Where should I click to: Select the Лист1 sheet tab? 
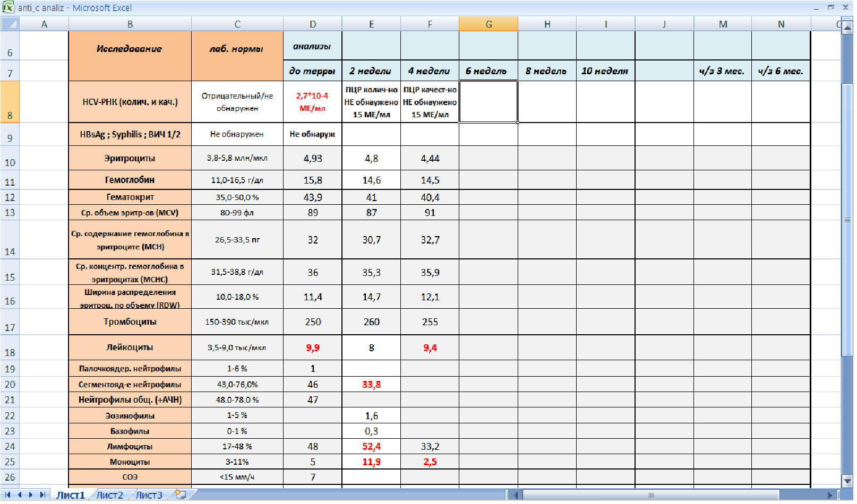coord(71,495)
